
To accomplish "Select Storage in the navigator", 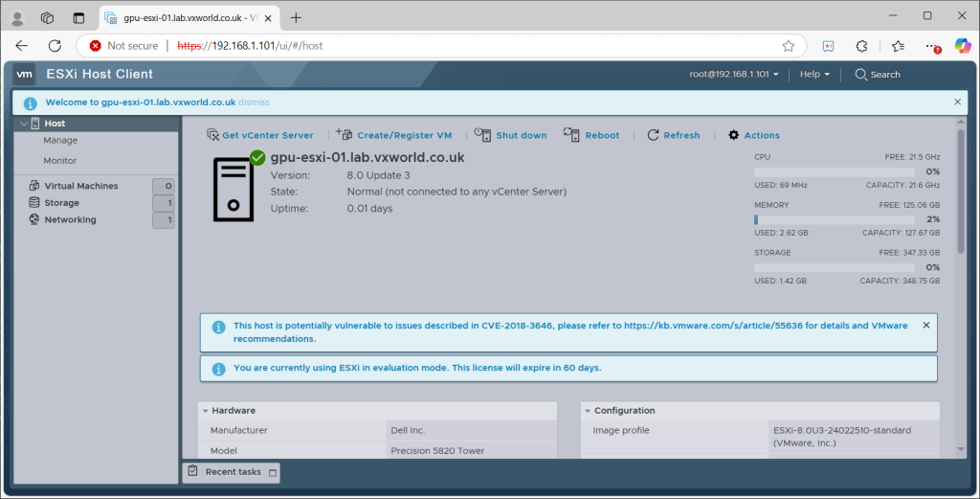I will (x=61, y=203).
